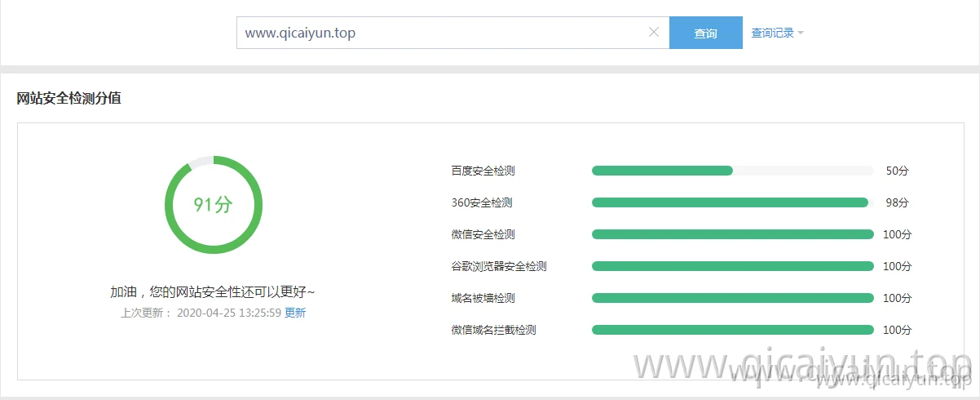This screenshot has height=400, width=980.
Task: Focus the www.qicaiyun.top domain input field
Action: tap(453, 33)
